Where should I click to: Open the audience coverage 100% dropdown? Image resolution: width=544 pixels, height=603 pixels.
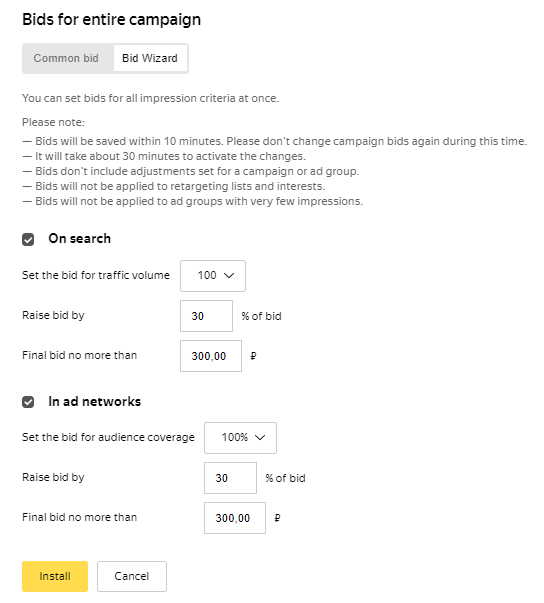click(240, 438)
